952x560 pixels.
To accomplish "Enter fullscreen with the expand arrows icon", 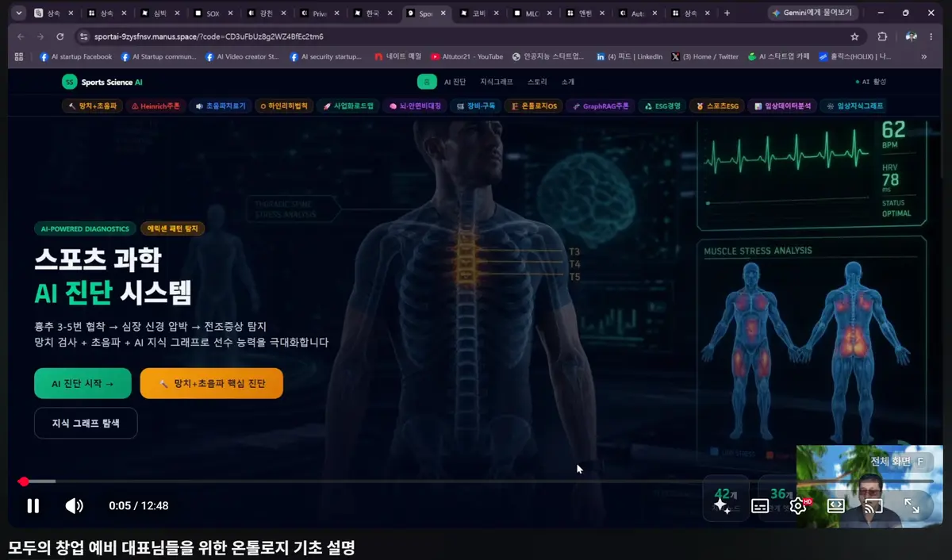I will coord(912,505).
